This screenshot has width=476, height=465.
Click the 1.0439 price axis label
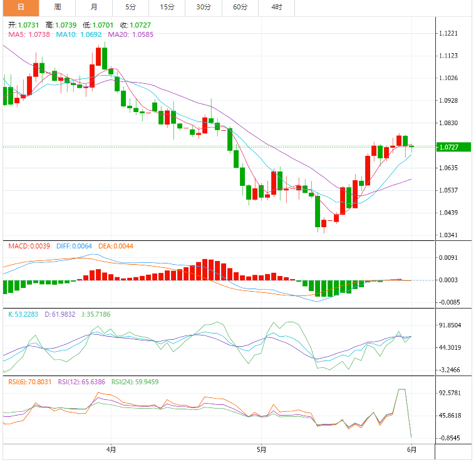[x=448, y=213]
